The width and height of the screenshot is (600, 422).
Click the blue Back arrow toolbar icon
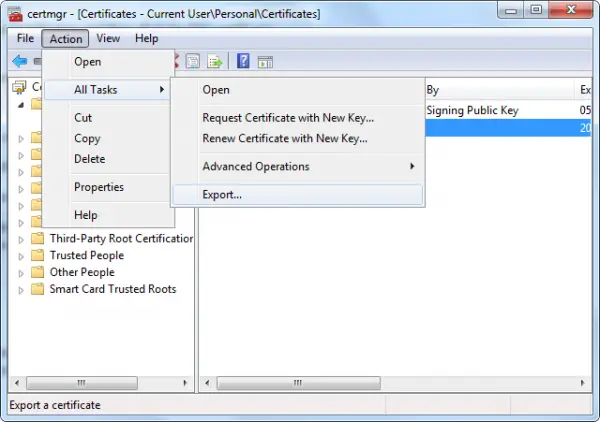click(x=20, y=61)
